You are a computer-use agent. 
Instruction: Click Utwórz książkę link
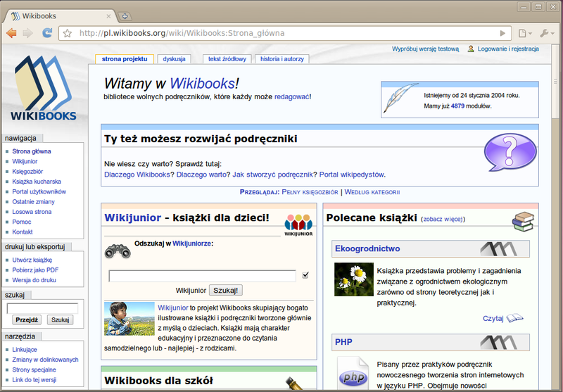(32, 260)
